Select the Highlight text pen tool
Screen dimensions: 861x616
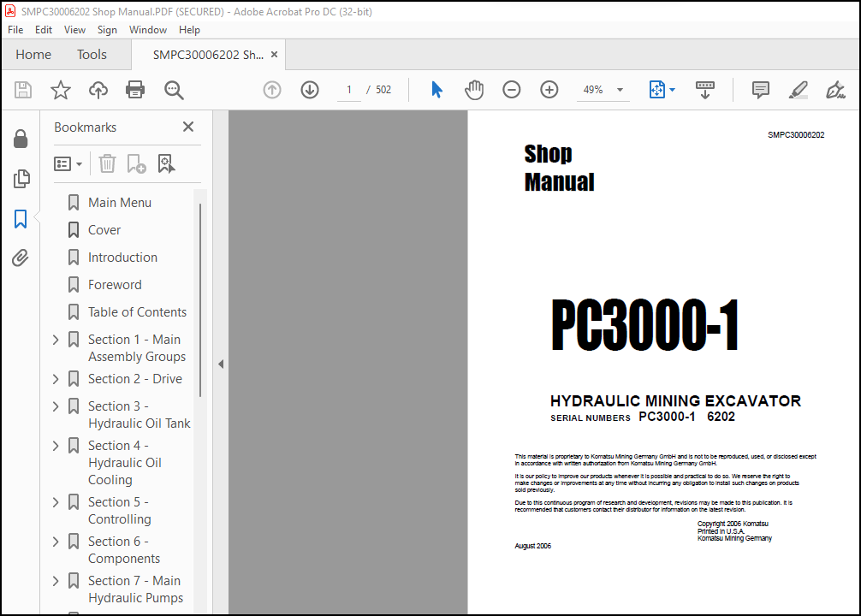pos(798,90)
